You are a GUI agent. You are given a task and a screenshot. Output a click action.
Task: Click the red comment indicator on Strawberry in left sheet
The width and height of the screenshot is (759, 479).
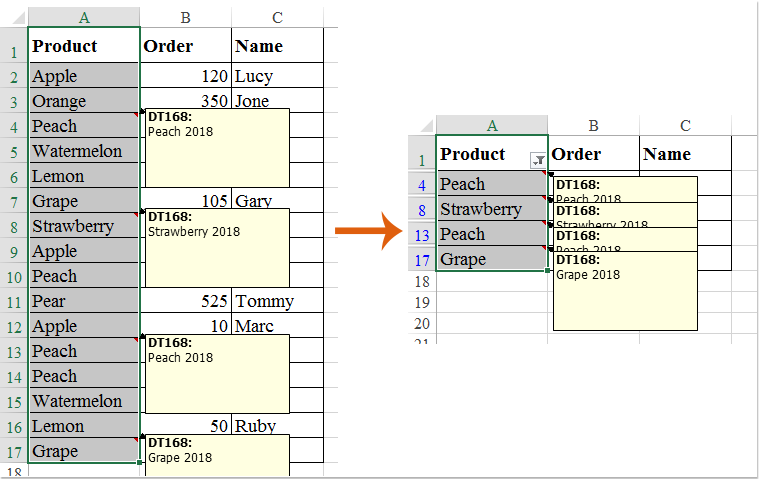click(137, 215)
